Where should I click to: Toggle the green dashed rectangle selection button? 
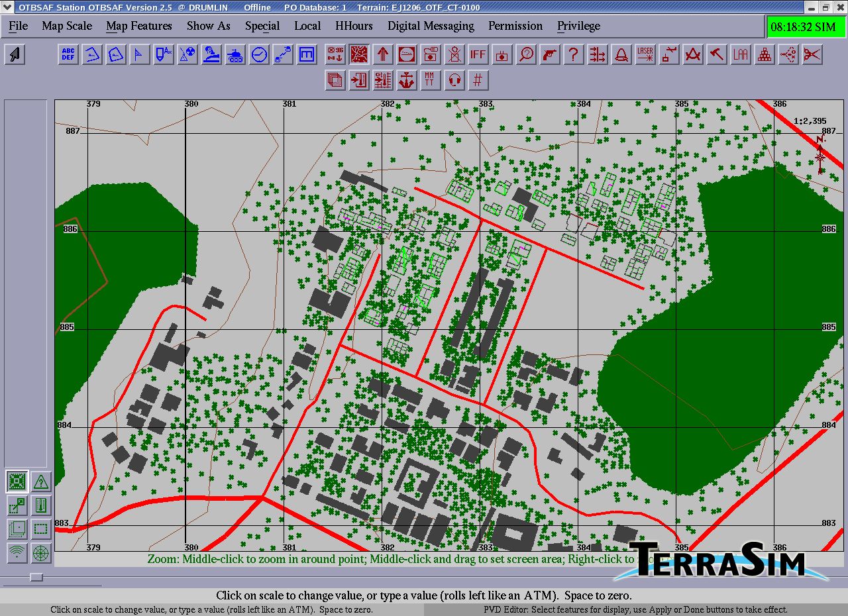tap(41, 529)
